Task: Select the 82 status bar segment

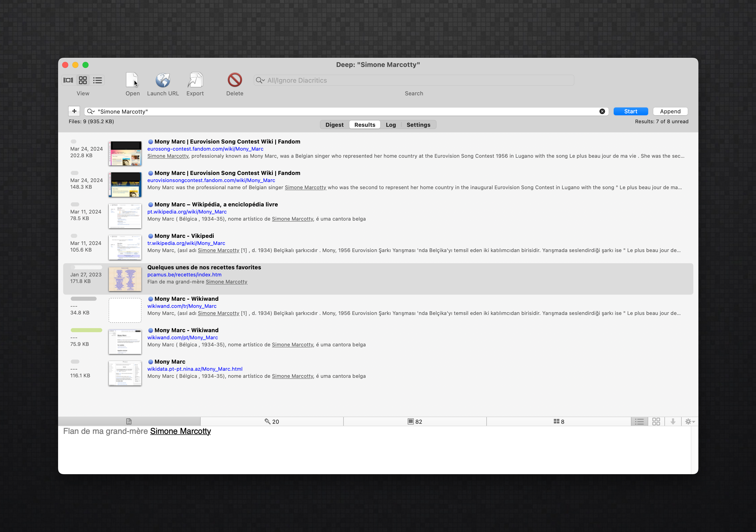Action: pyautogui.click(x=415, y=421)
